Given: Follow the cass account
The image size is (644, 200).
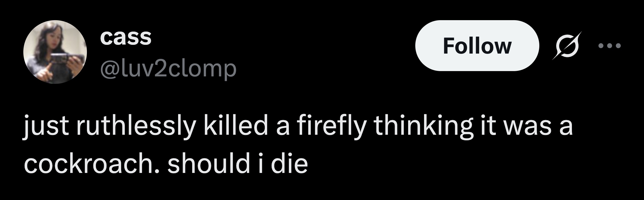Looking at the screenshot, I should tap(477, 46).
